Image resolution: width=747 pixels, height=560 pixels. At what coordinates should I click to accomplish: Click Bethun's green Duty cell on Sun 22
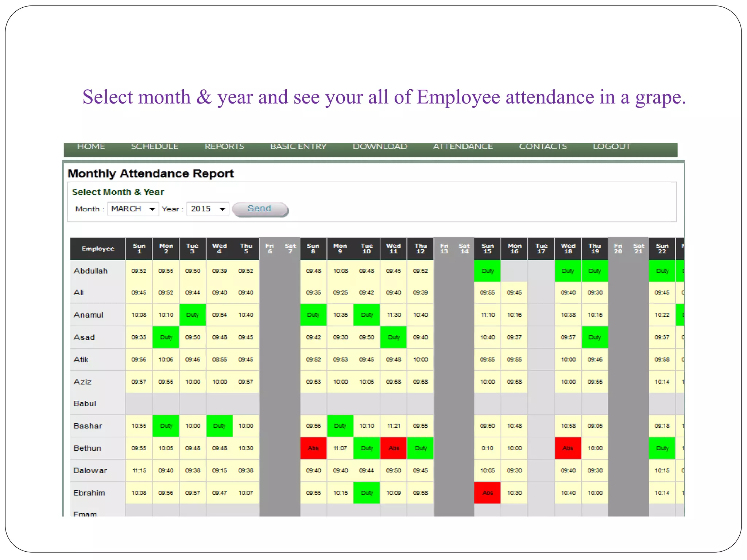click(662, 448)
